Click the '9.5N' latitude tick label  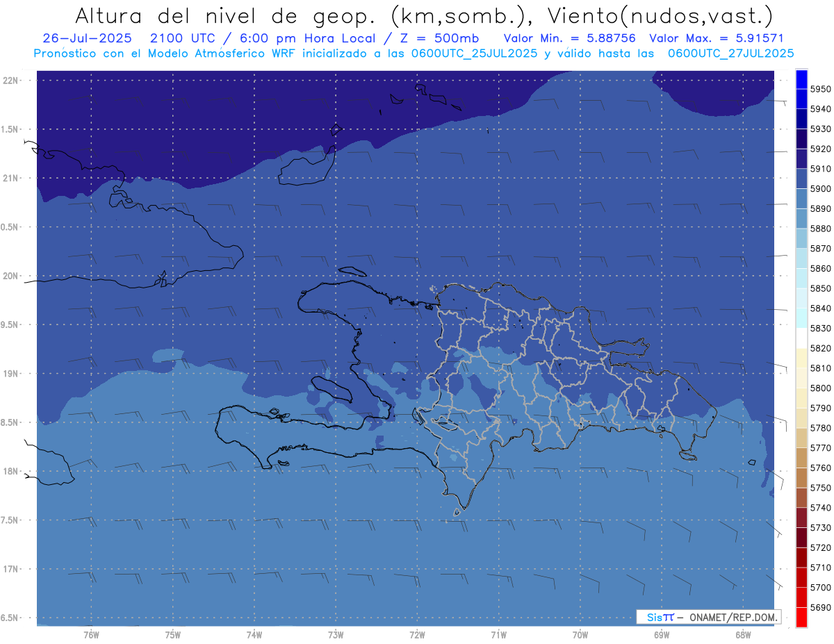pyautogui.click(x=10, y=324)
